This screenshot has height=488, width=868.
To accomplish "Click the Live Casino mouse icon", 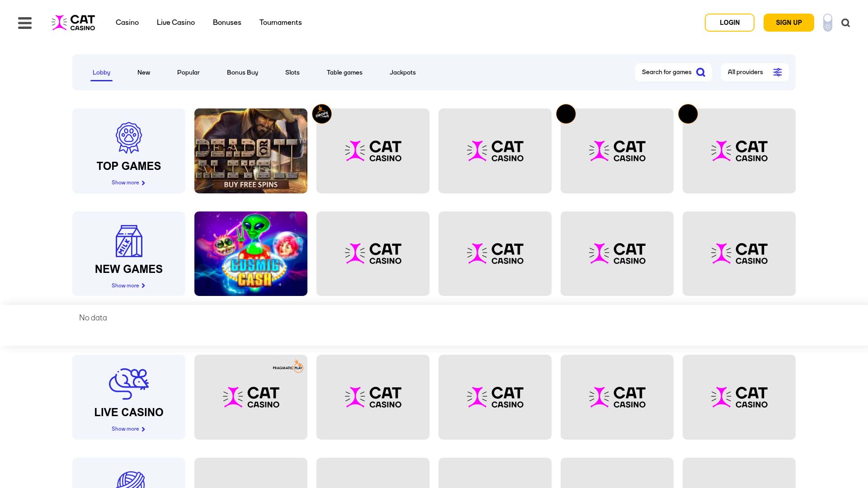I will [128, 384].
